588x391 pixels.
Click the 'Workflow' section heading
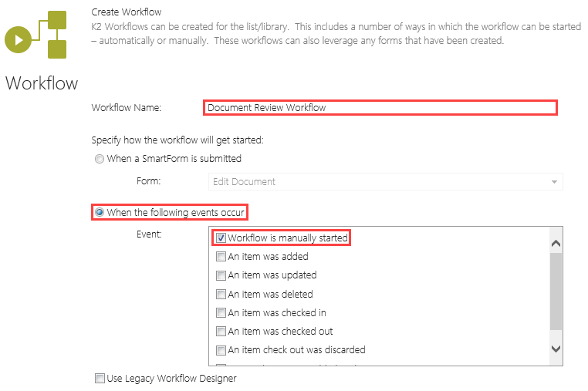42,83
